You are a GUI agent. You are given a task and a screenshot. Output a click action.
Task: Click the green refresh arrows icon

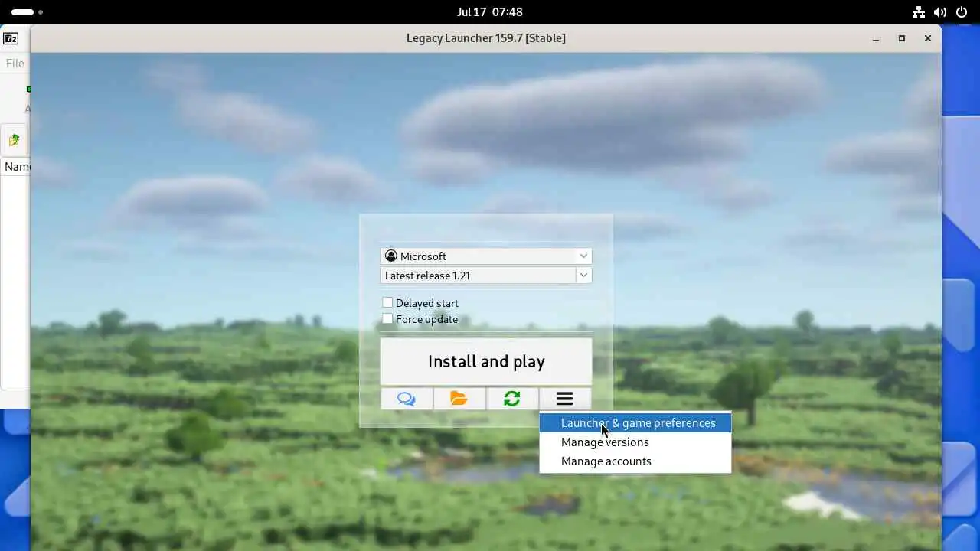point(512,399)
